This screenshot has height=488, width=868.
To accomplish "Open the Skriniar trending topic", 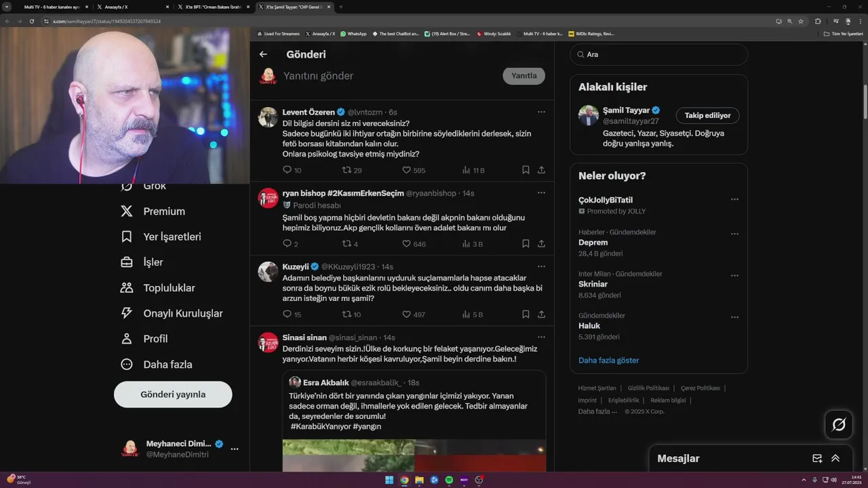I will click(x=593, y=284).
